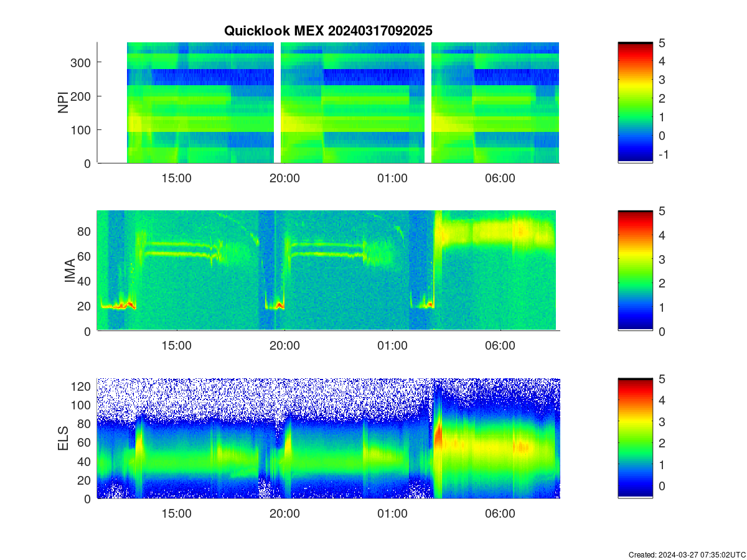
Task: Click the 15:00 tick under ELS plot
Action: point(177,514)
